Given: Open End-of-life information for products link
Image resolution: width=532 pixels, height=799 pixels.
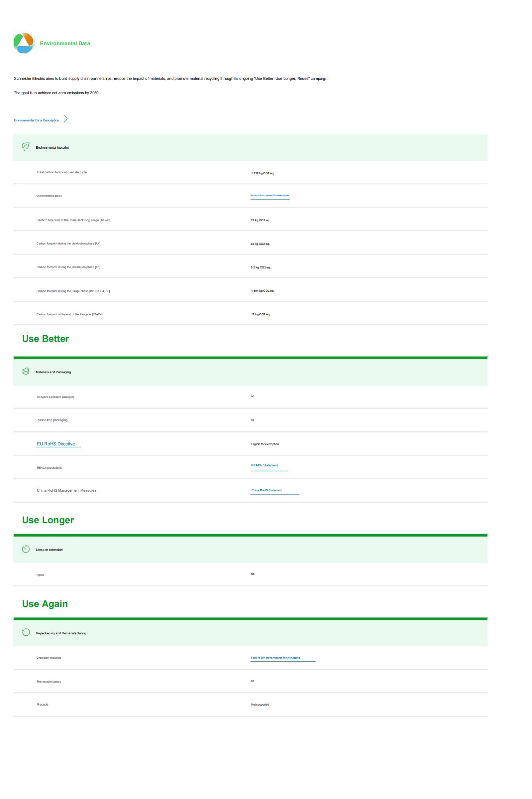Looking at the screenshot, I should tap(275, 658).
